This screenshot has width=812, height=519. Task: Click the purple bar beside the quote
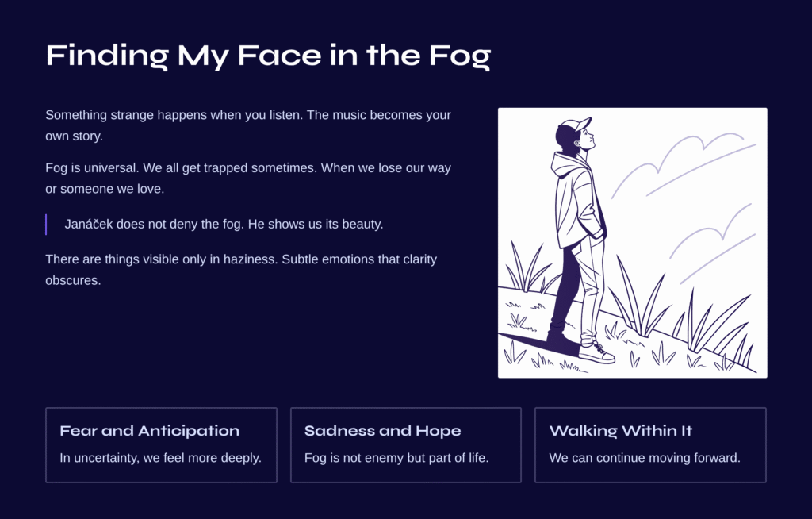click(46, 225)
